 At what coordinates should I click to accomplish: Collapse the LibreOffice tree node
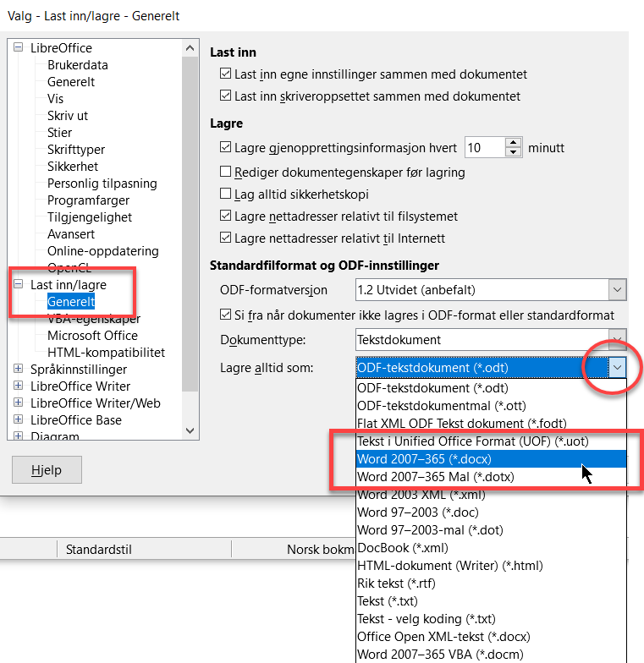[x=18, y=48]
